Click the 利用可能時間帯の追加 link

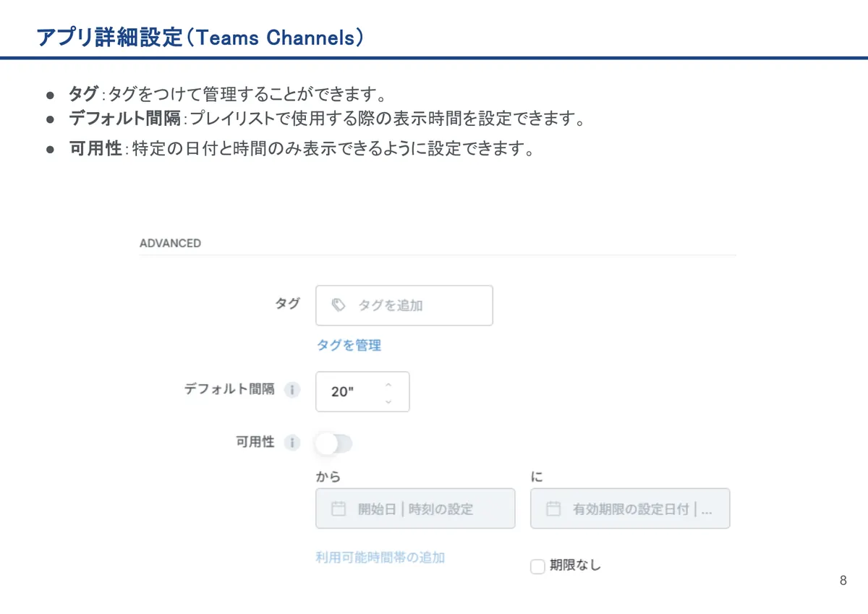[x=380, y=558]
